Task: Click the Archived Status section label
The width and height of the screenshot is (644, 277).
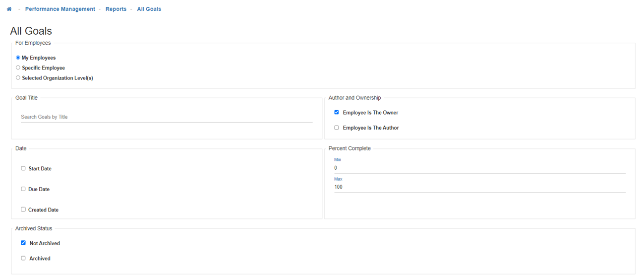Action: [x=34, y=228]
